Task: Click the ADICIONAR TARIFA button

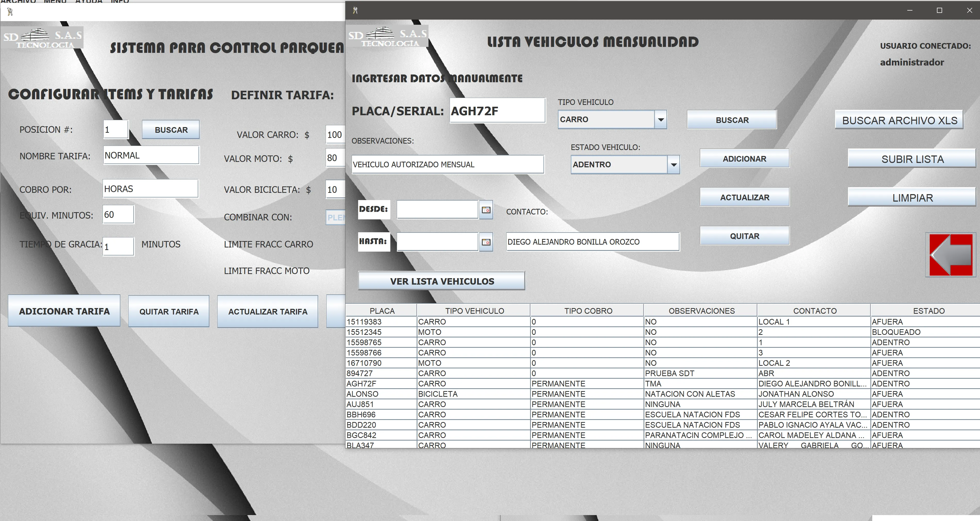Action: [x=64, y=311]
